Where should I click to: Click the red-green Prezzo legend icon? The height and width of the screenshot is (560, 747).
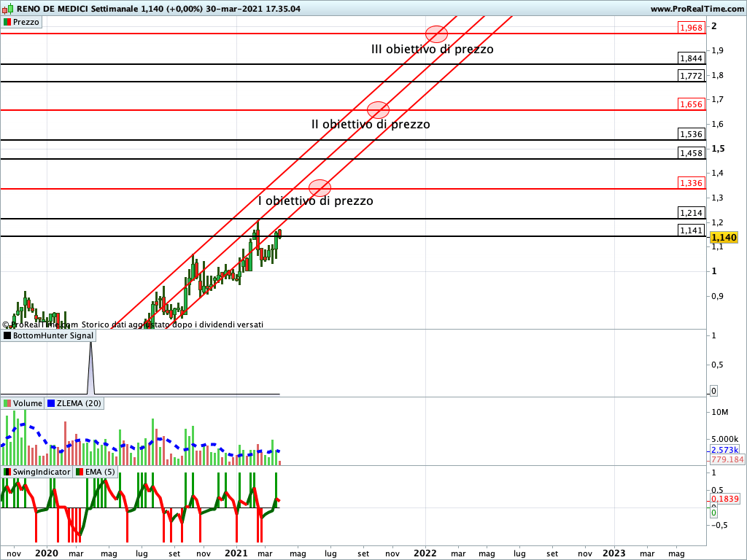7,22
